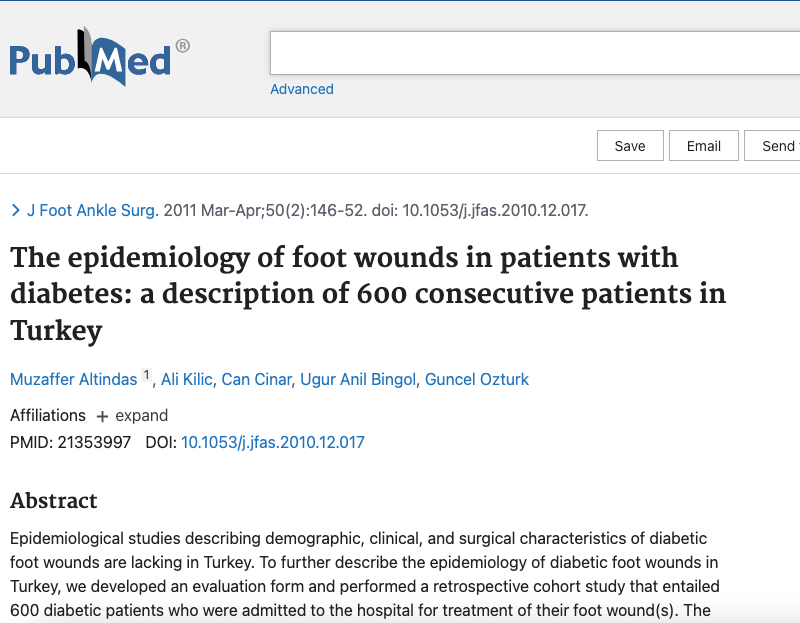The image size is (800, 623).
Task: Open author Guncel Ozturk link
Action: tap(477, 379)
